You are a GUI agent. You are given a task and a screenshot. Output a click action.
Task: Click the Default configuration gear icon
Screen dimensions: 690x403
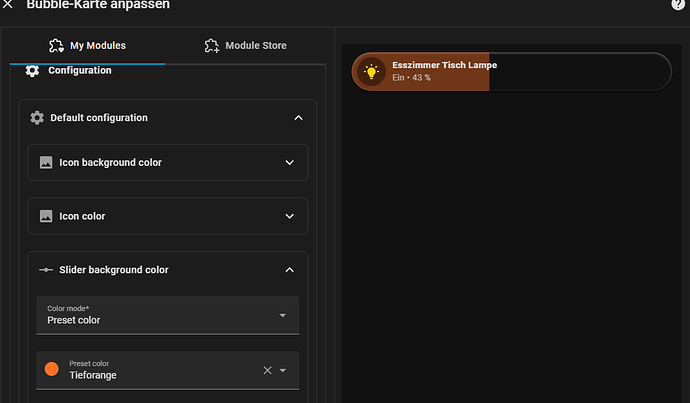37,118
